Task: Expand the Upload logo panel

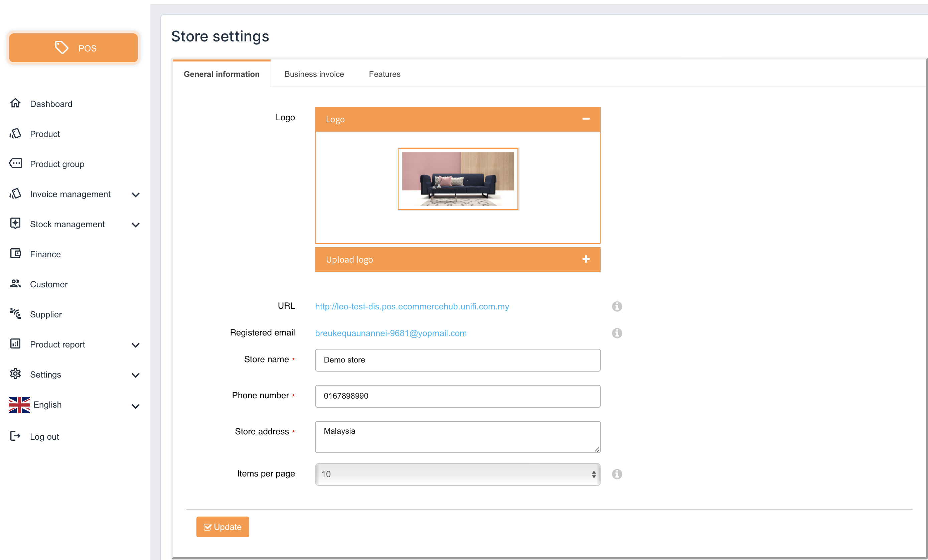Action: click(x=586, y=259)
